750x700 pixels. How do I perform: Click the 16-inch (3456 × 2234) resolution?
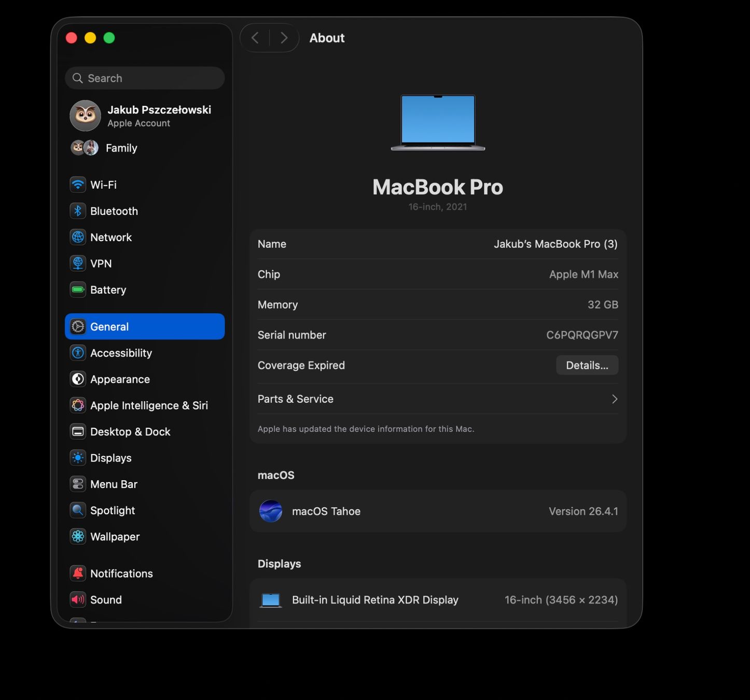coord(561,600)
